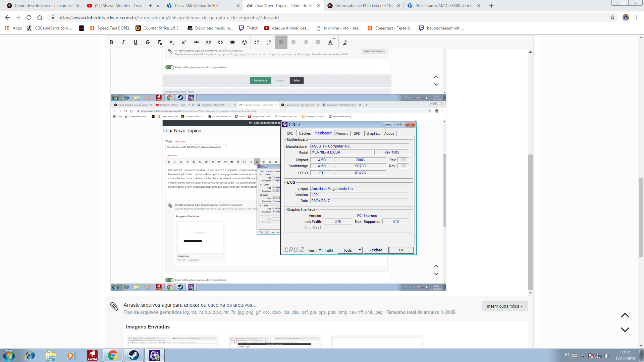644x362 pixels.
Task: Insert a spoiler with the eye icon
Action: pos(232,42)
